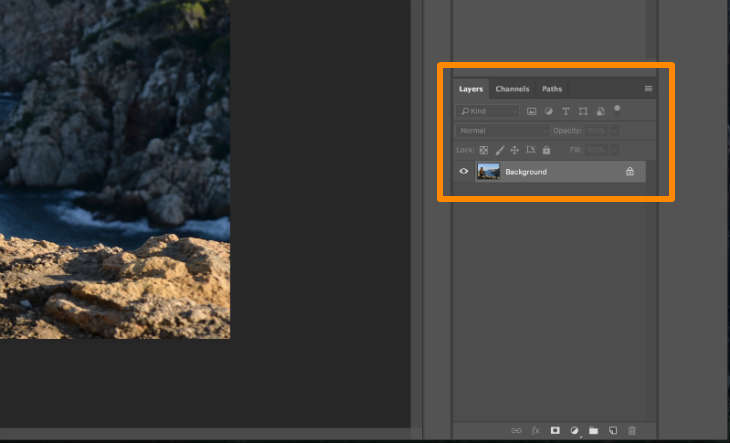The height and width of the screenshot is (443, 730).
Task: Create a new fill or adjustment layer
Action: (574, 430)
